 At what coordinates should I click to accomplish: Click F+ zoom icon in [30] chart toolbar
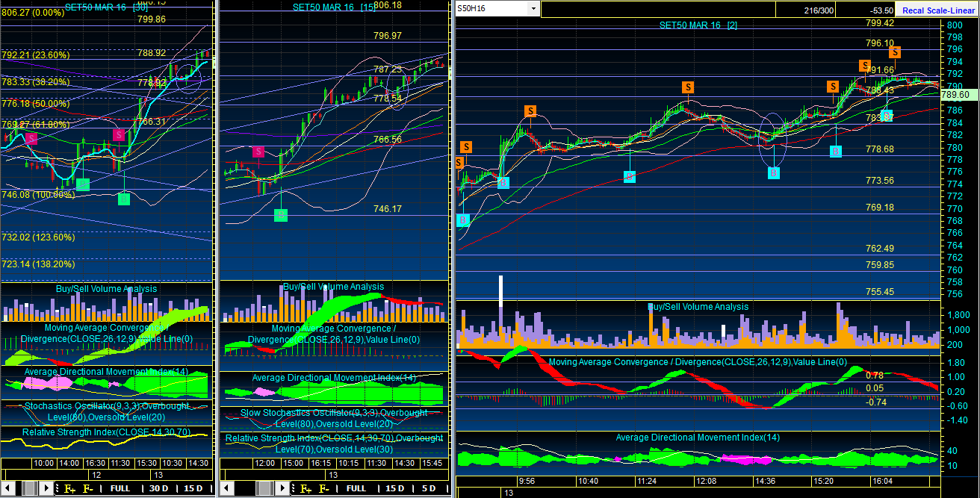click(x=69, y=488)
